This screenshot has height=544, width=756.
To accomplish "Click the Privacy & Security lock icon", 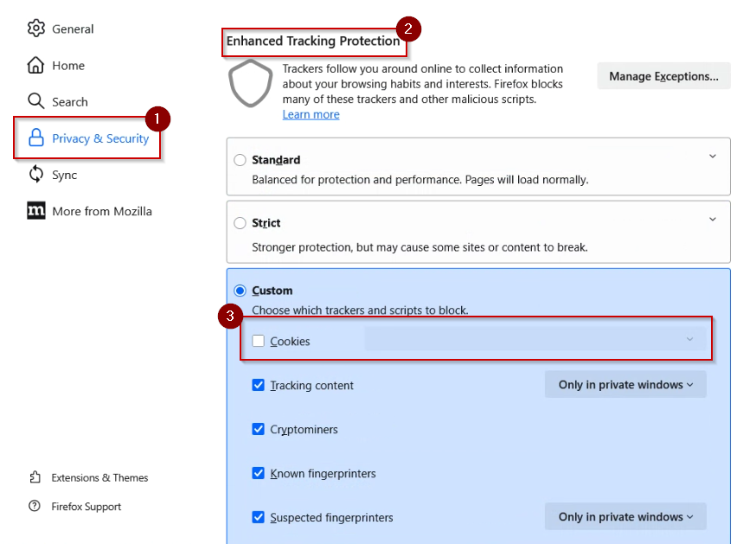I will pos(35,138).
